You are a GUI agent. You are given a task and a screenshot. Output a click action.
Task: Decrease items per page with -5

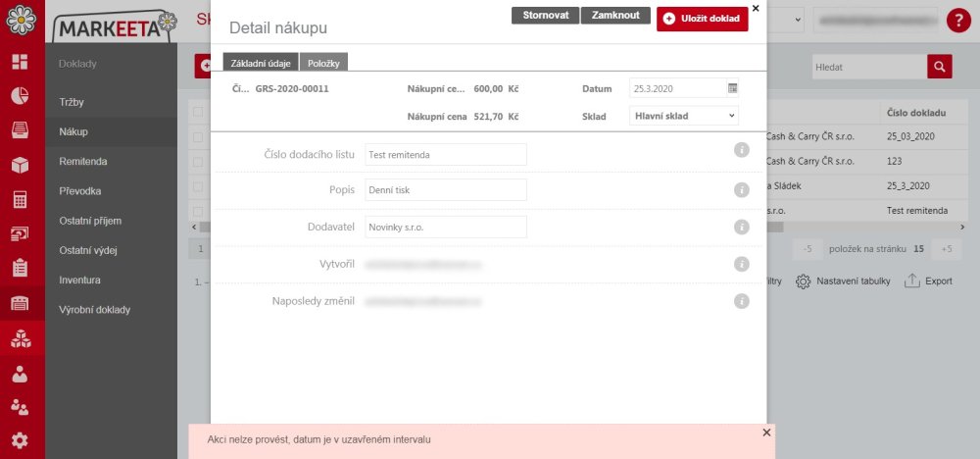808,249
